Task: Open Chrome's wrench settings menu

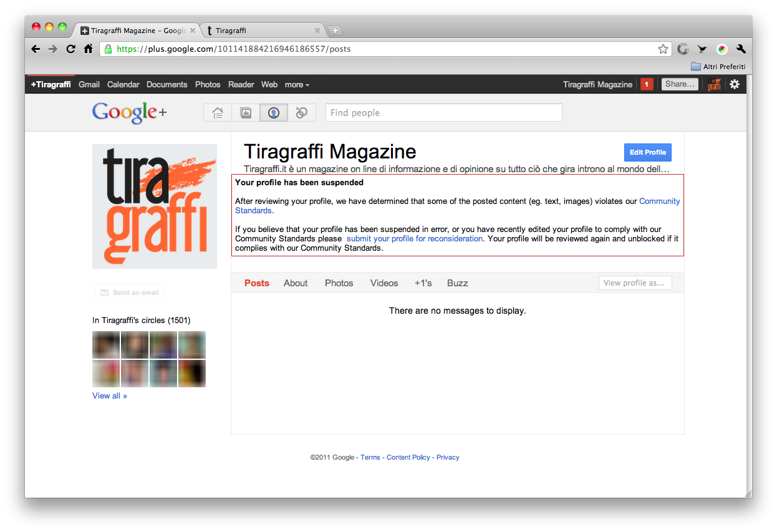Action: point(741,49)
